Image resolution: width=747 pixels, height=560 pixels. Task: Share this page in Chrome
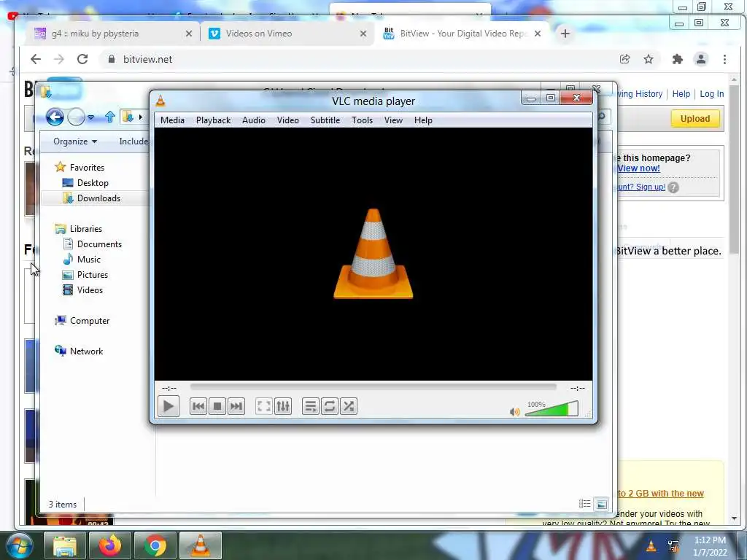[x=624, y=59]
